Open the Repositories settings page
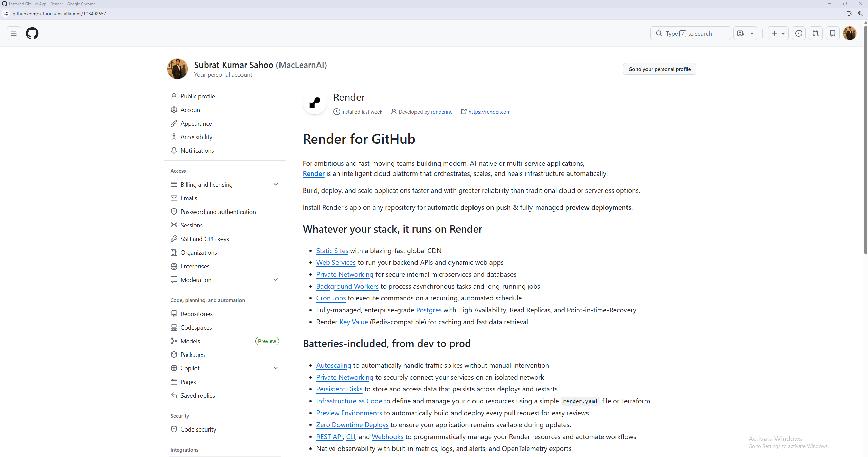This screenshot has height=457, width=868. (196, 314)
